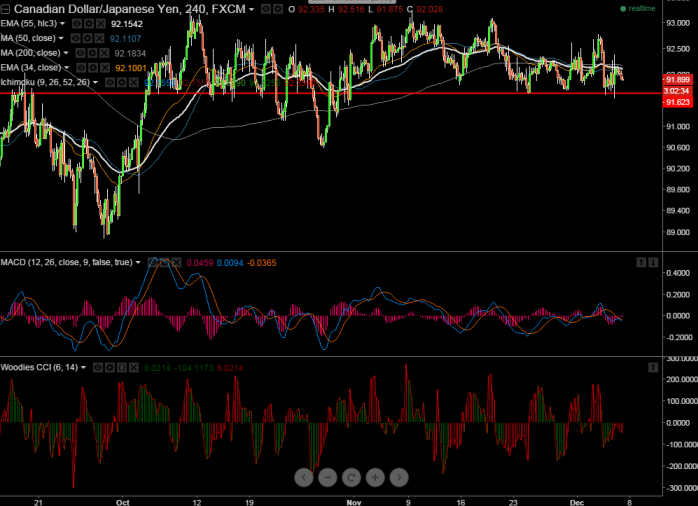Image resolution: width=698 pixels, height=506 pixels.
Task: Remove the Woodies CCI indicator
Action: [134, 368]
